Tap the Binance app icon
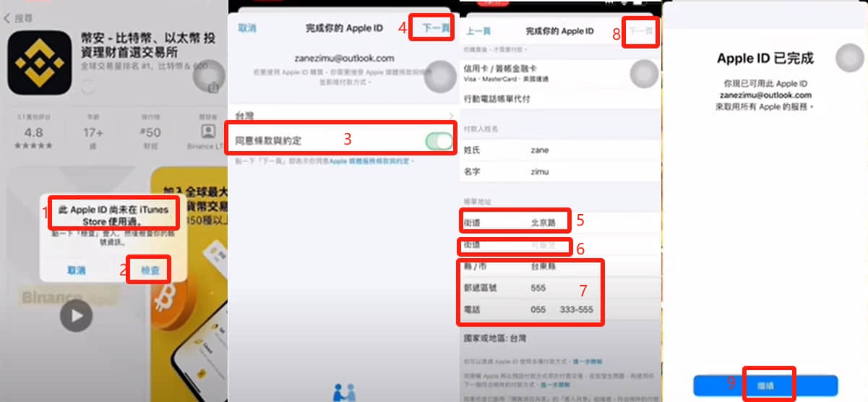This screenshot has width=868, height=402. pyautogui.click(x=39, y=62)
